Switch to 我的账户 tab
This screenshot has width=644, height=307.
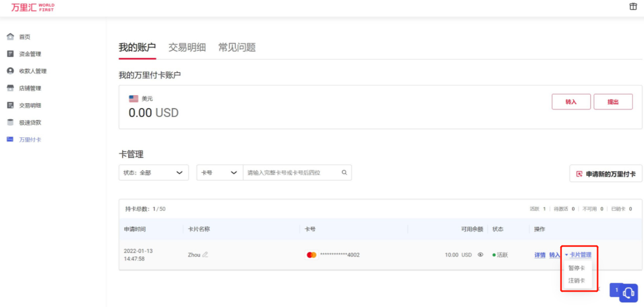[137, 47]
